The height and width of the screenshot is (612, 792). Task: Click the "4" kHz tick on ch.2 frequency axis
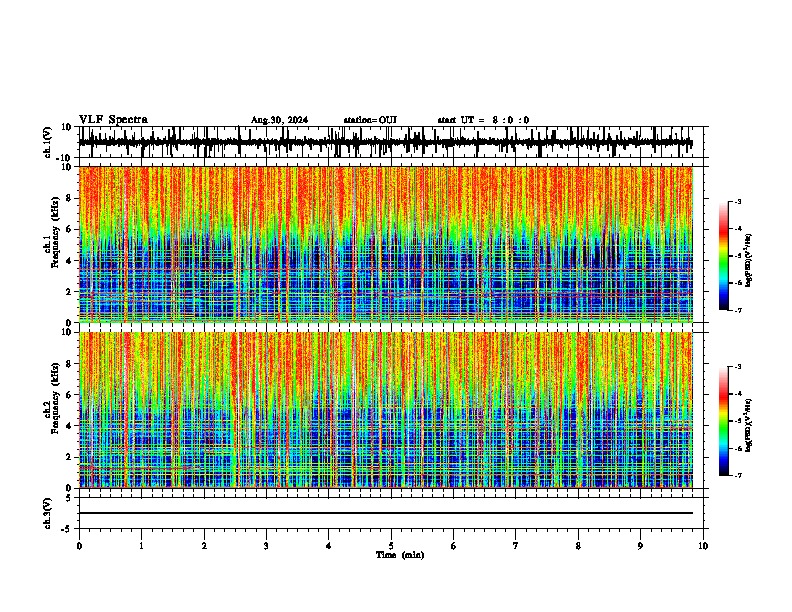[x=69, y=426]
